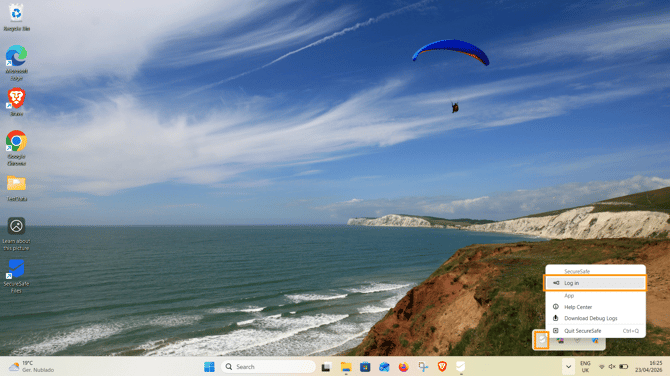
Task: Open the blue mail app on taskbar
Action: 384,367
